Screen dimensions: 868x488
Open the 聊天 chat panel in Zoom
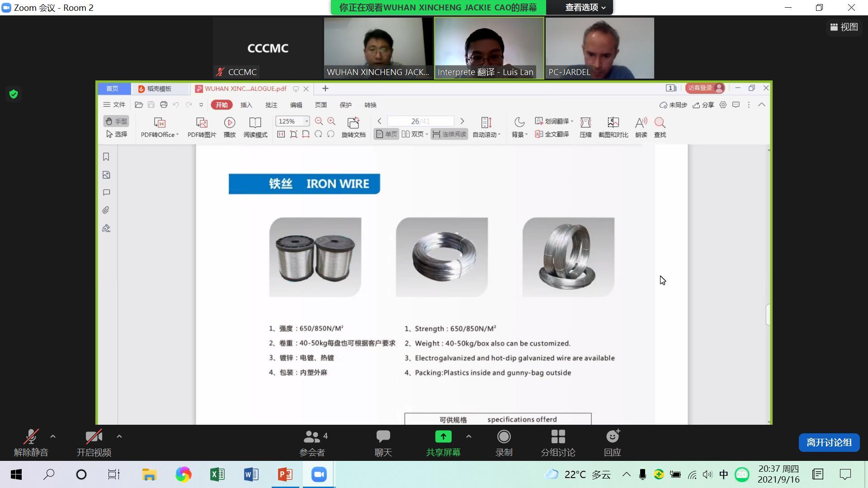pos(383,443)
